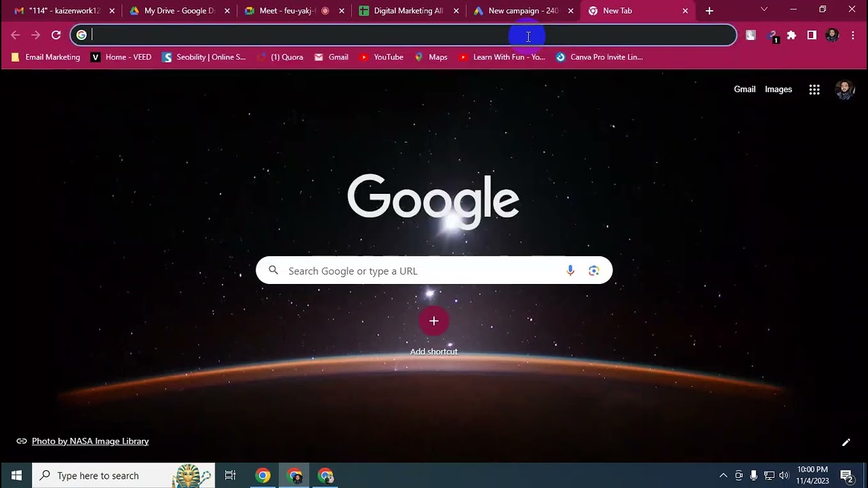Focus the Chrome address bar

pyautogui.click(x=403, y=35)
